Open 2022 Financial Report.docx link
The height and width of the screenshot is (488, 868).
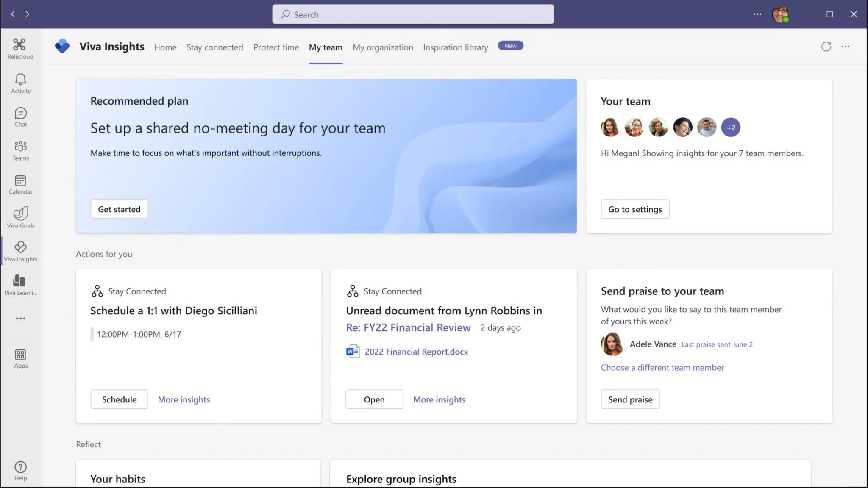click(x=416, y=352)
